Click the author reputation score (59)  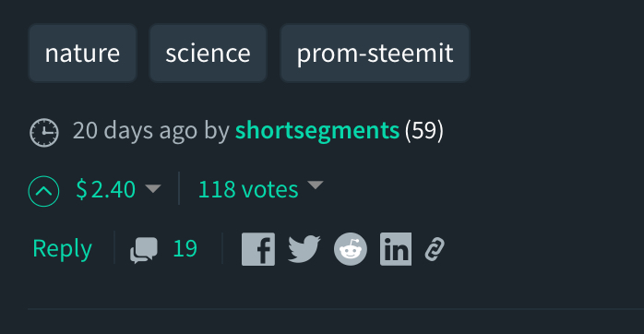[423, 131]
